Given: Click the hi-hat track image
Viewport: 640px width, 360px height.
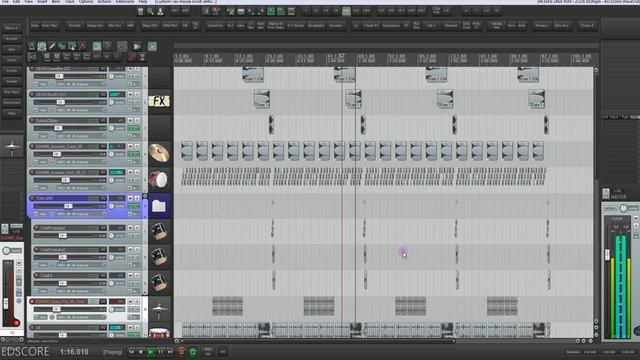Looking at the screenshot, I should 159,310.
